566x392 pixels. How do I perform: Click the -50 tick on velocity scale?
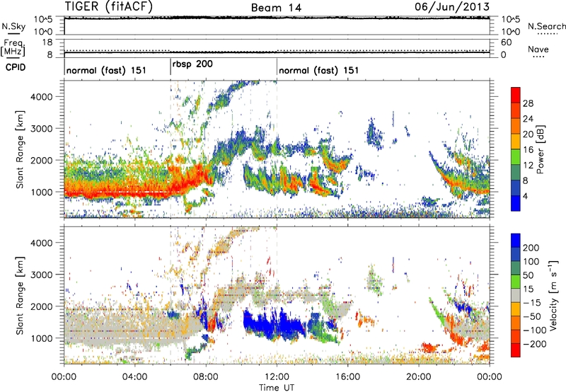tap(532, 316)
